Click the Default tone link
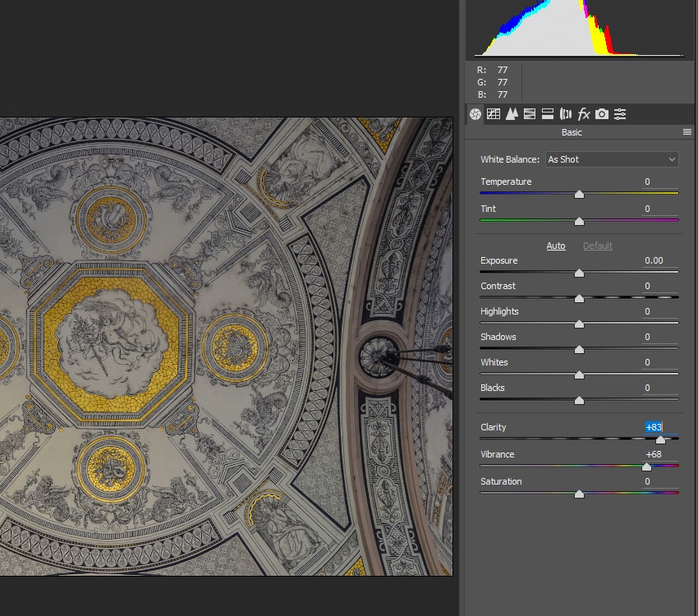This screenshot has width=698, height=616. pos(597,246)
